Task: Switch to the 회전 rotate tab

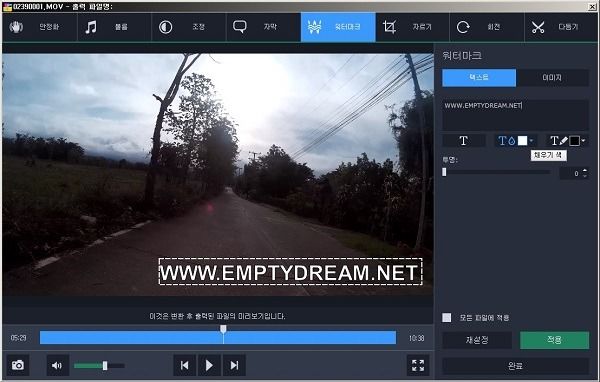Action: tap(487, 27)
